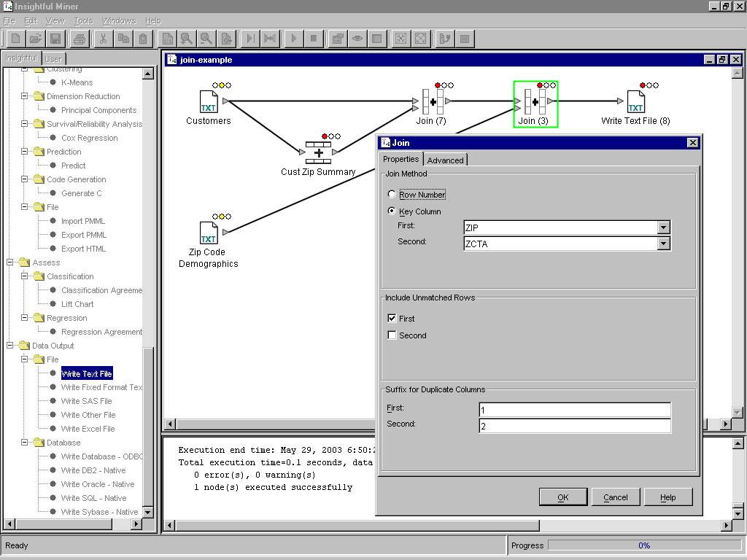Click the New worksheet toolbar icon
The width and height of the screenshot is (747, 560).
[16, 39]
